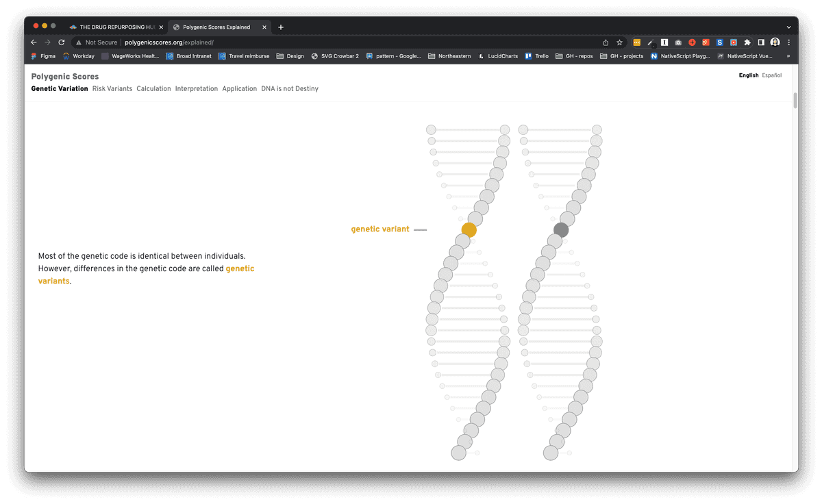Click the Chrome profile avatar icon

point(775,42)
